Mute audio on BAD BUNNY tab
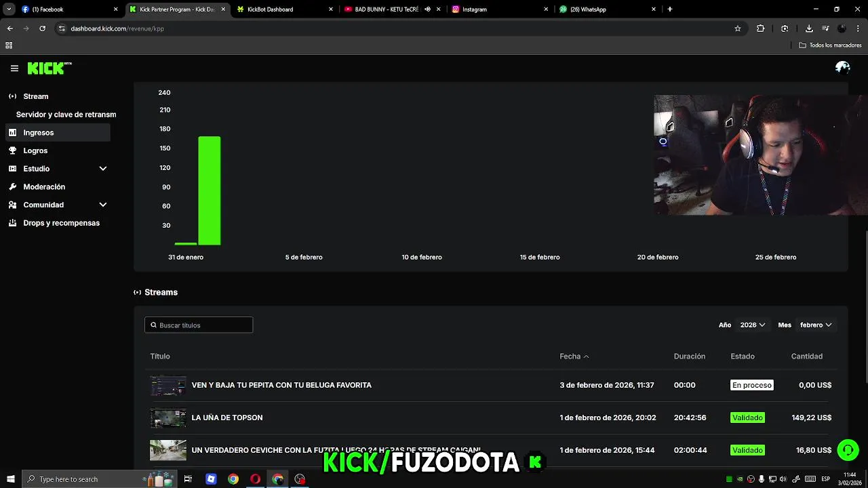The height and width of the screenshot is (488, 868). (x=428, y=9)
